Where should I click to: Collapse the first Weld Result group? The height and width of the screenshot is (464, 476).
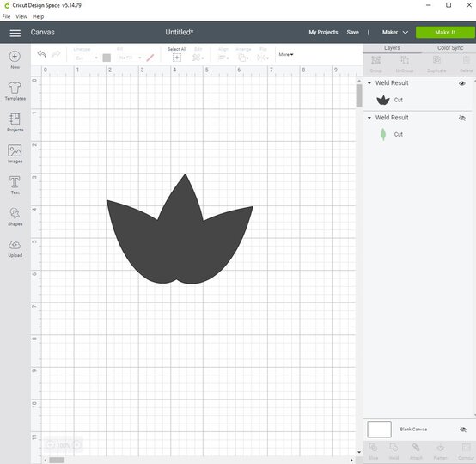point(369,83)
